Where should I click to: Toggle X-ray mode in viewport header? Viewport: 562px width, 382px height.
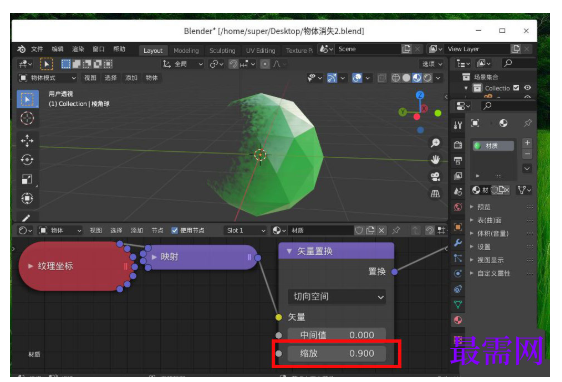[x=382, y=78]
